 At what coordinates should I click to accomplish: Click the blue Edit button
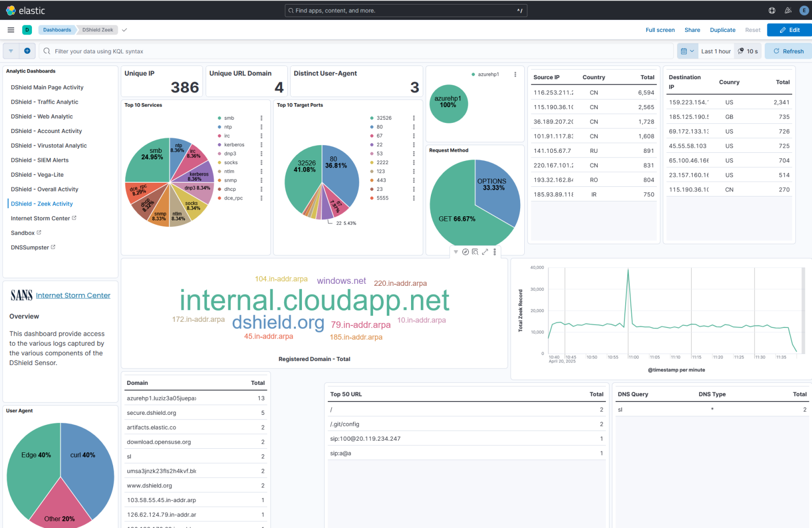tap(789, 30)
